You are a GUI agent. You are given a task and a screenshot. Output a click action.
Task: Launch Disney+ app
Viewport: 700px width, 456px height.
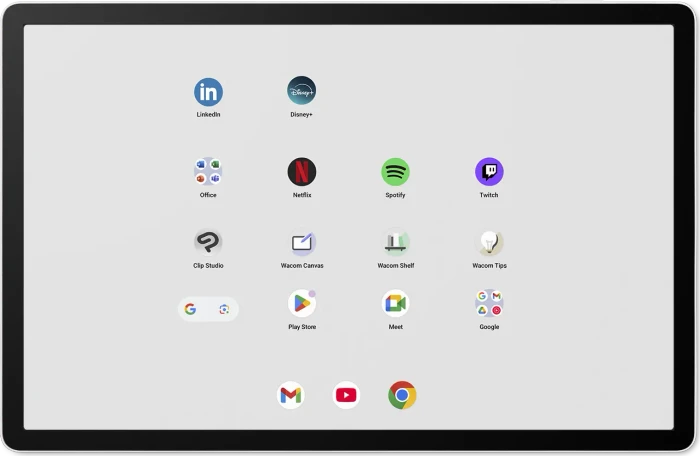point(302,91)
